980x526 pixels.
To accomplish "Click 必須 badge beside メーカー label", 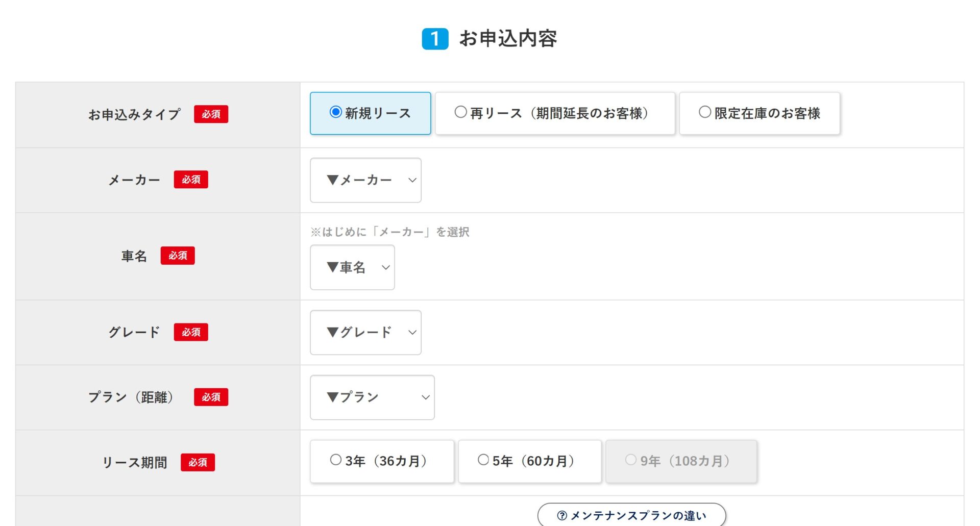I will 191,180.
